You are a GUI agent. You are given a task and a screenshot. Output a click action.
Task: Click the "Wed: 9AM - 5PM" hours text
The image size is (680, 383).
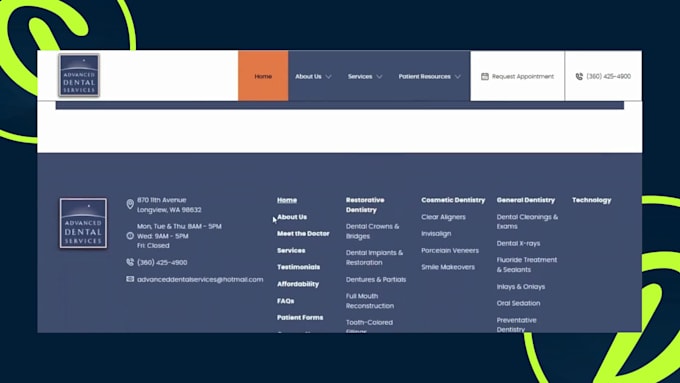click(x=163, y=236)
